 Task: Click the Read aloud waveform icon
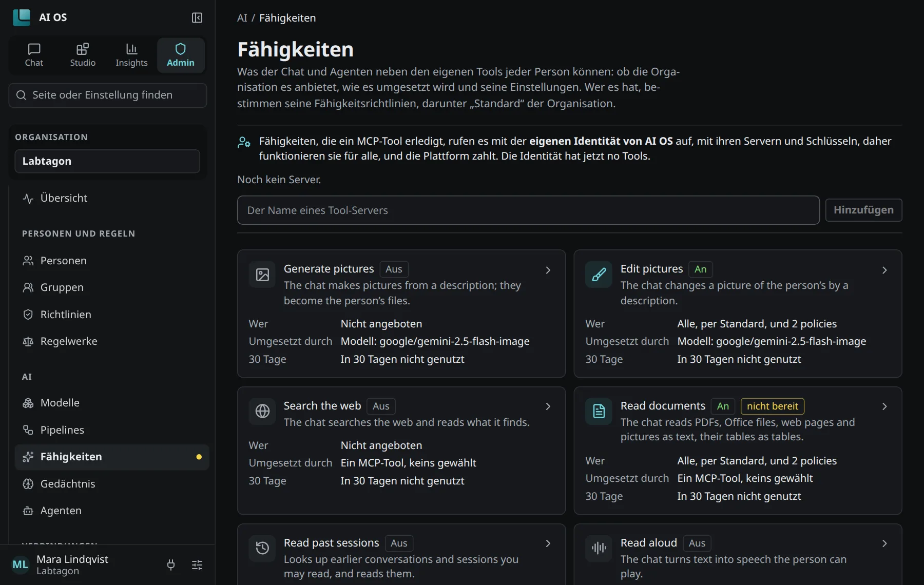click(599, 549)
